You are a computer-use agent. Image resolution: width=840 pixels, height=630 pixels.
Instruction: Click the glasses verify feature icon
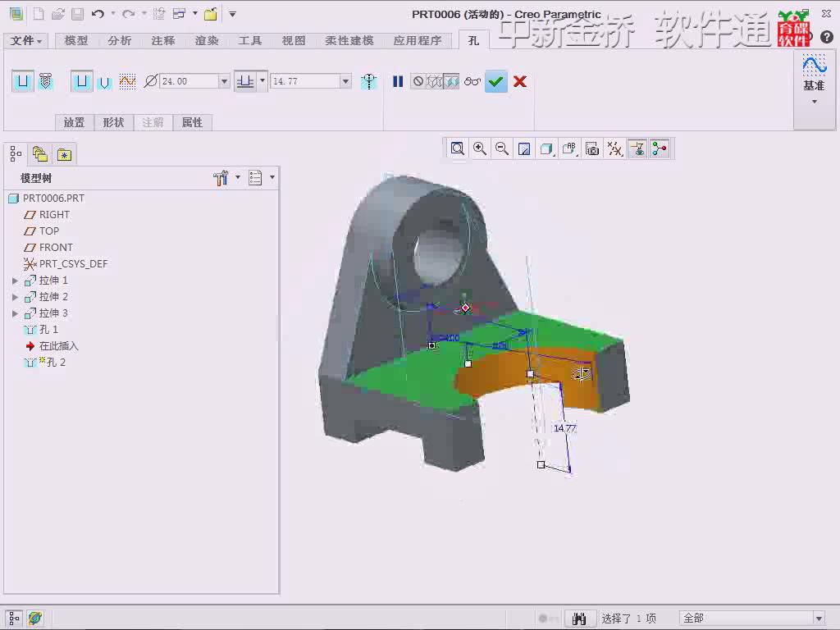point(472,81)
